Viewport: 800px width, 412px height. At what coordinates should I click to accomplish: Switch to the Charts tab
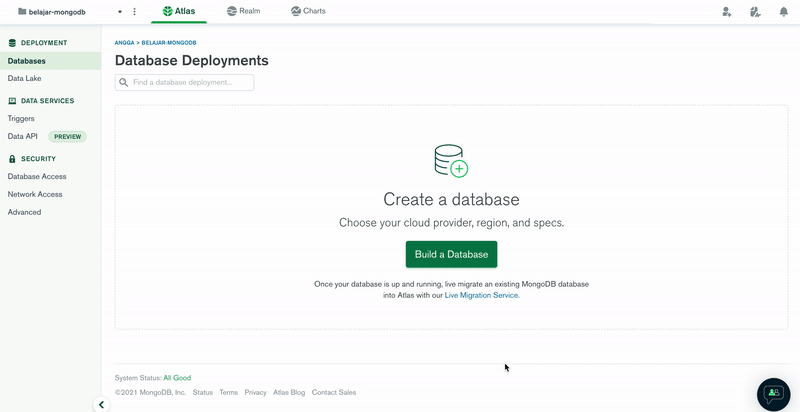point(308,11)
